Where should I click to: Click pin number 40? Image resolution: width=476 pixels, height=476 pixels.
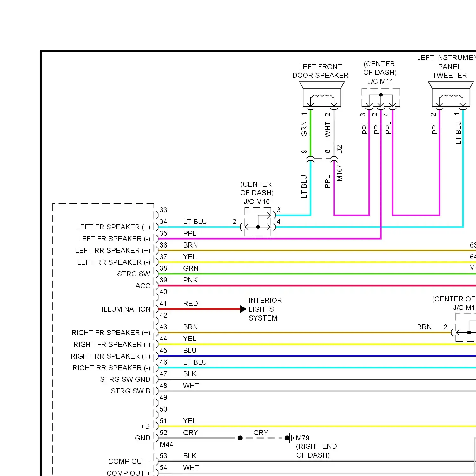coord(163,292)
